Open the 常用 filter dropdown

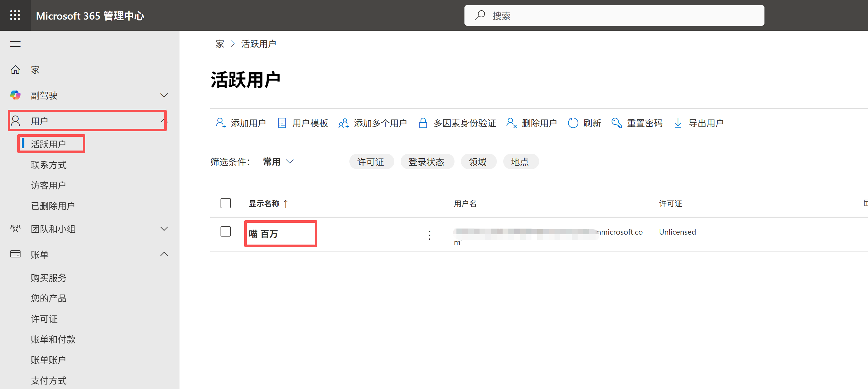pos(278,162)
